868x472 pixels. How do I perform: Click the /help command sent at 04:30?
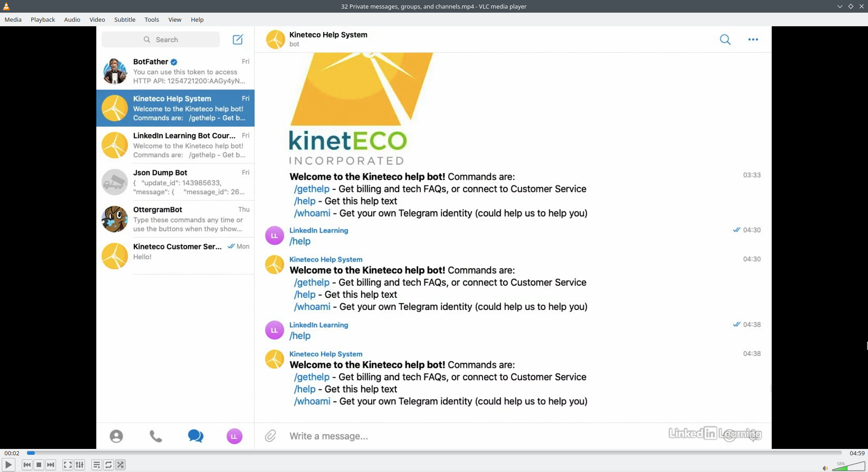click(300, 242)
